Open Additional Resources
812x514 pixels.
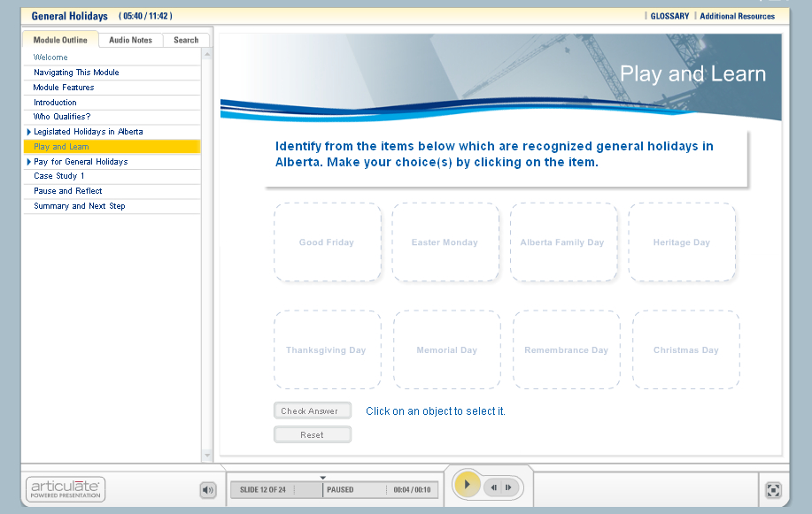pos(737,16)
